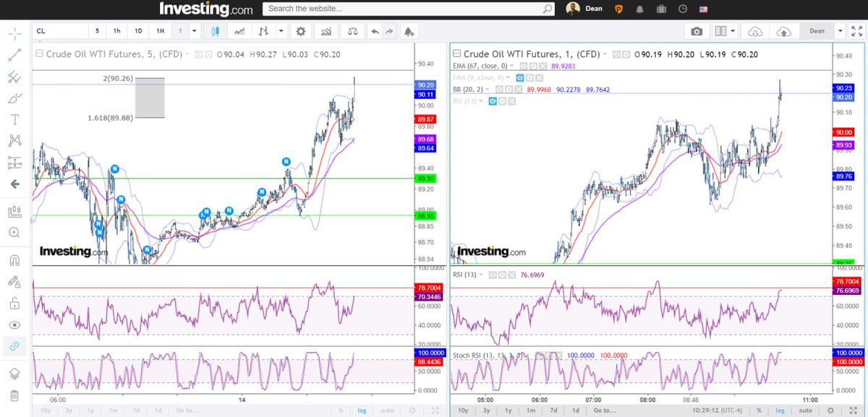Open chart properties gear icon
The height and width of the screenshot is (417, 868).
pyautogui.click(x=300, y=32)
